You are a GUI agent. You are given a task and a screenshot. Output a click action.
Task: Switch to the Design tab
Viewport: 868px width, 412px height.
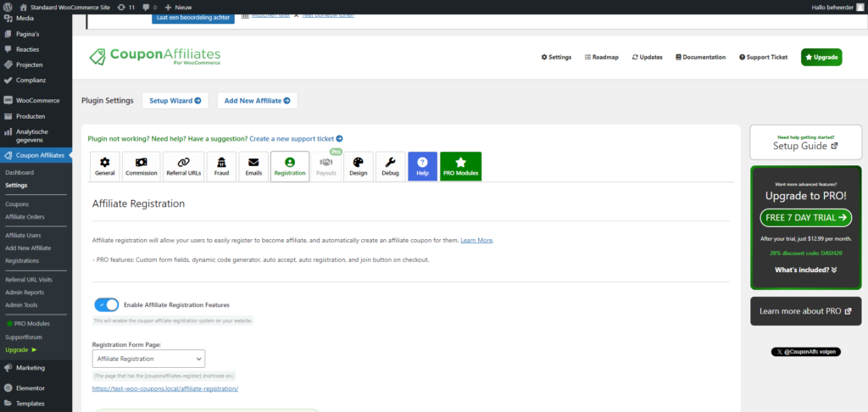(359, 167)
